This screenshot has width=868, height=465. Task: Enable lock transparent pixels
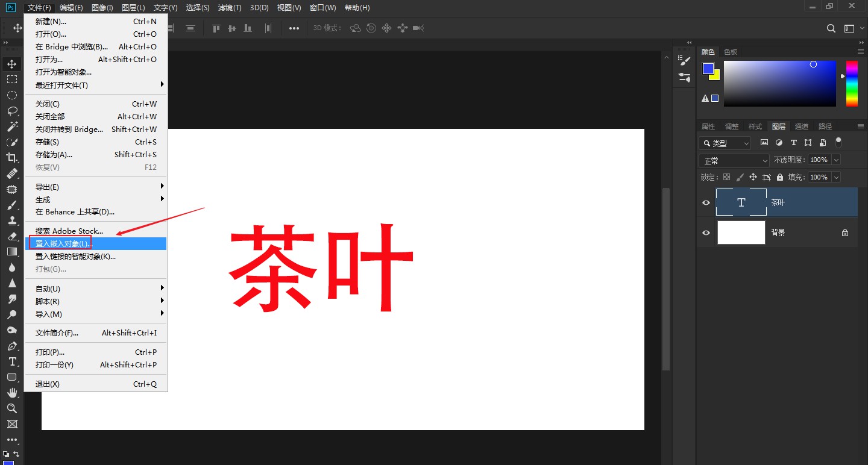[x=727, y=176]
